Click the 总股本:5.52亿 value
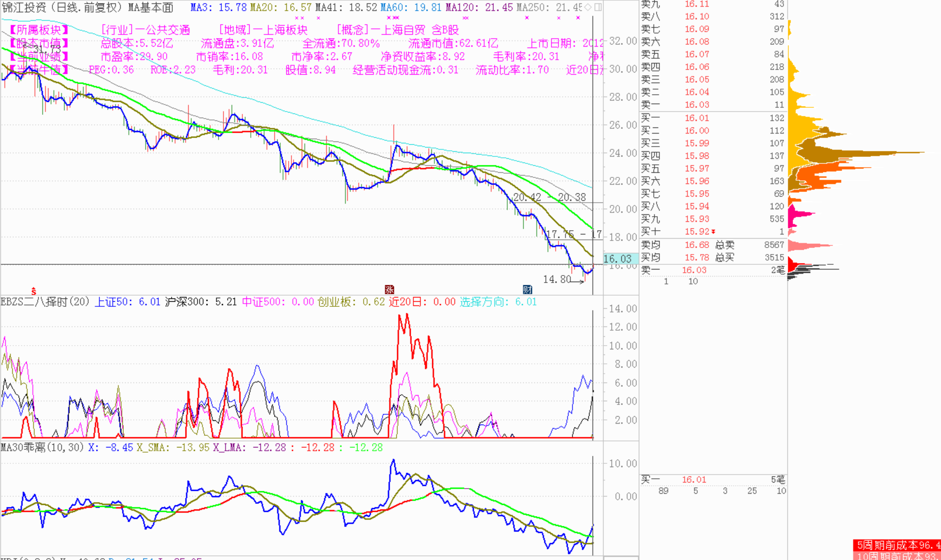 137,43
